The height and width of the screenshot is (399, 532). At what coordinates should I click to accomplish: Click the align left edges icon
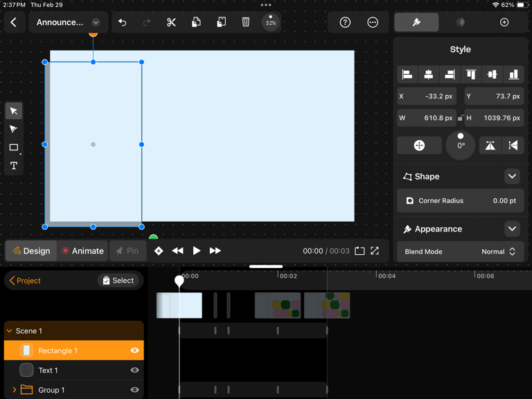click(x=407, y=74)
